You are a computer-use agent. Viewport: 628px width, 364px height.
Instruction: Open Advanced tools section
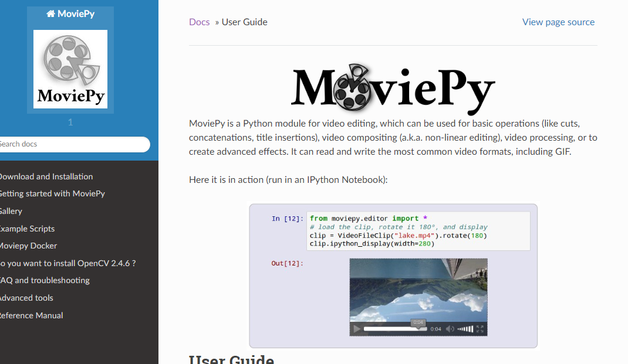[26, 298]
